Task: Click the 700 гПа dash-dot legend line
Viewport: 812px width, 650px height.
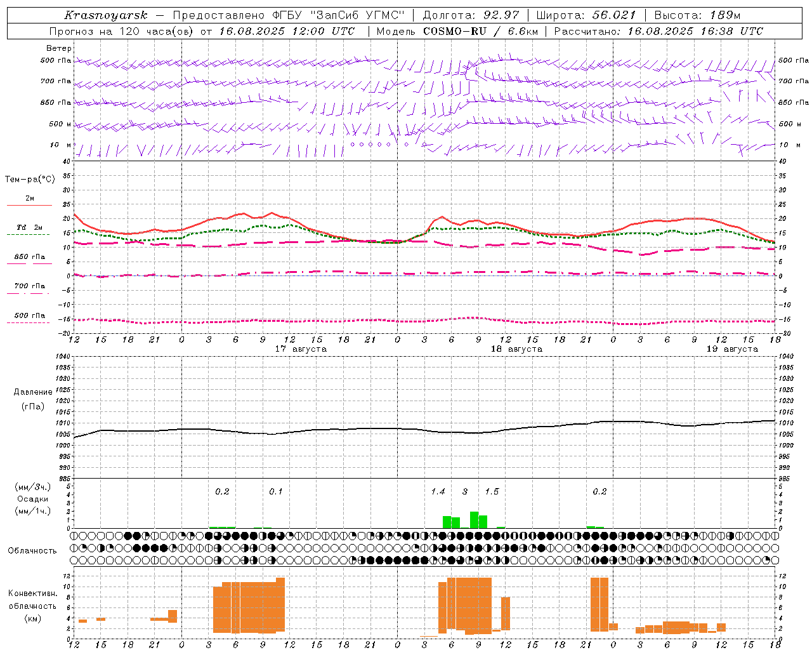Action: [28, 293]
